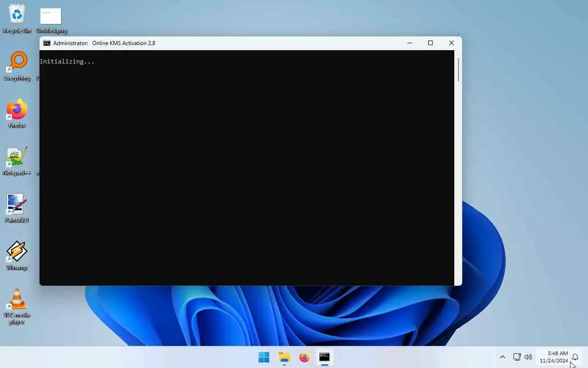Minimize the Online KMS Activation window
The image size is (588, 368).
coord(410,43)
